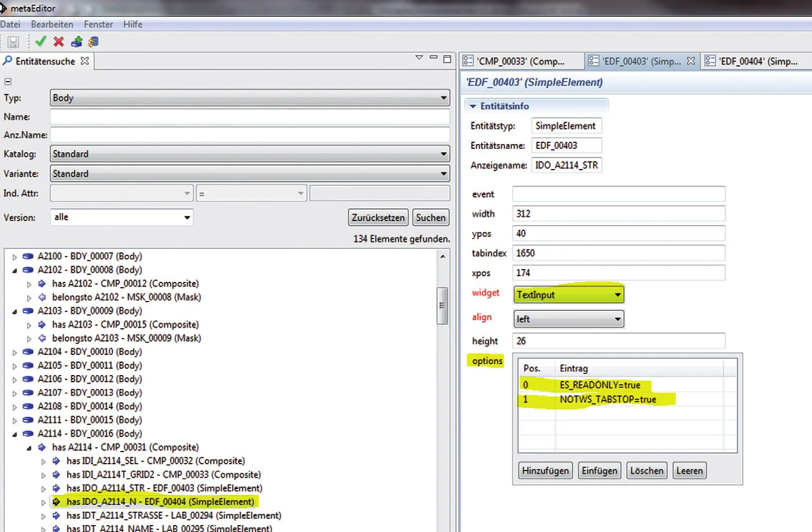
Task: Click the red X toolbar icon
Action: tap(58, 41)
